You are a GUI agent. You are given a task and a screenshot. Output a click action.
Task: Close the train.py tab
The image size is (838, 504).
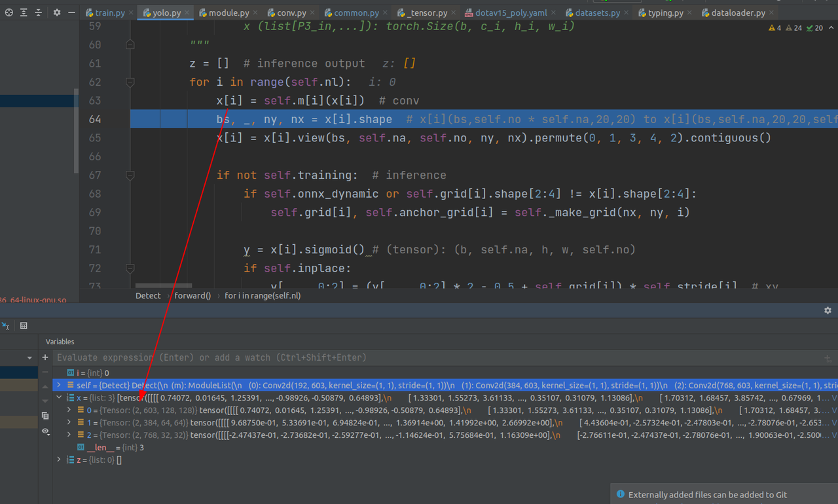point(130,13)
